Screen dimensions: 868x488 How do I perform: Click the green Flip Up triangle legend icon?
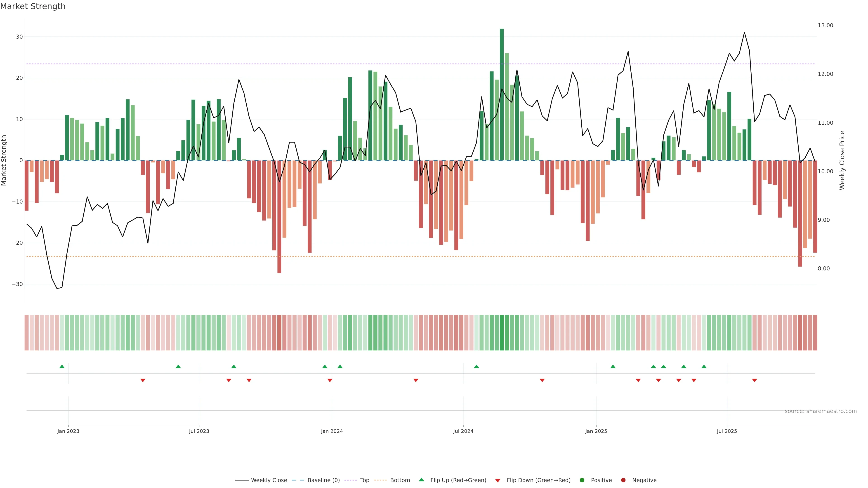421,480
